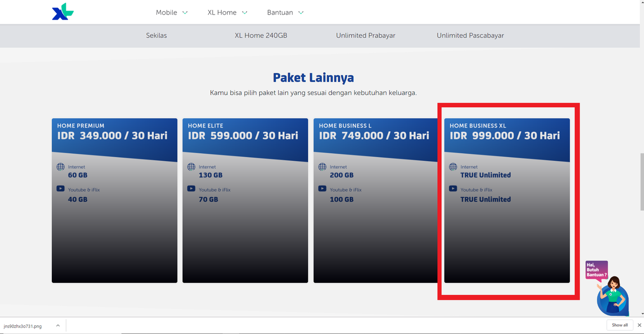Click Show all downloads button
The height and width of the screenshot is (334, 644).
pos(620,325)
